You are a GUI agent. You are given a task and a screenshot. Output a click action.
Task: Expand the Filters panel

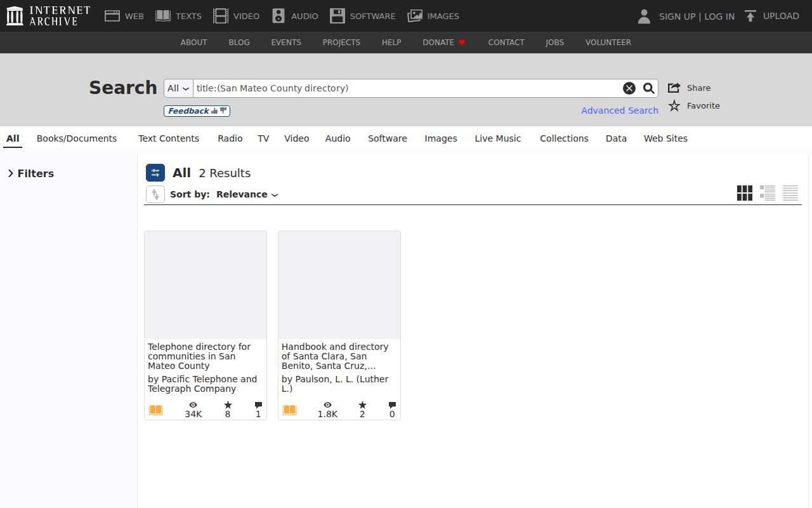[x=30, y=173]
